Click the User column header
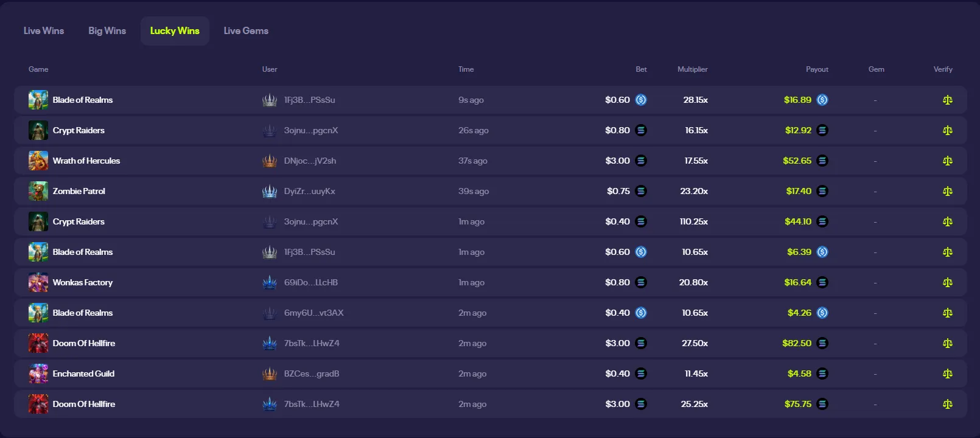 pos(270,69)
